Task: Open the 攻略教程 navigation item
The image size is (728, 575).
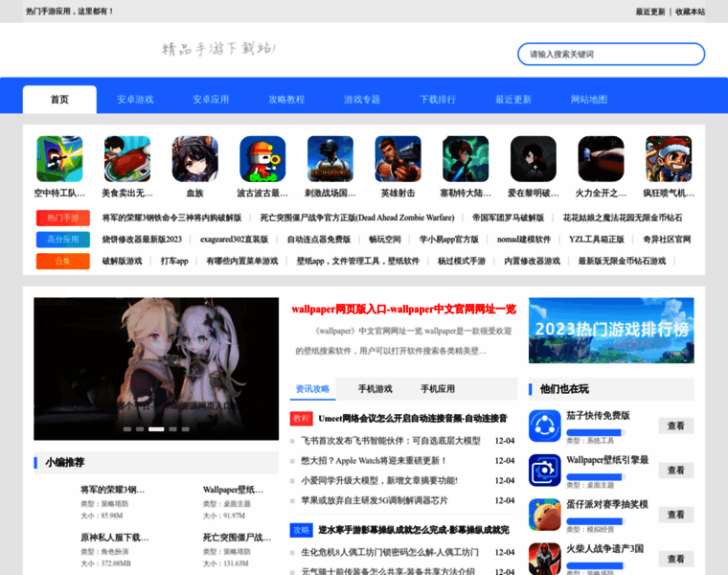Action: 286,100
